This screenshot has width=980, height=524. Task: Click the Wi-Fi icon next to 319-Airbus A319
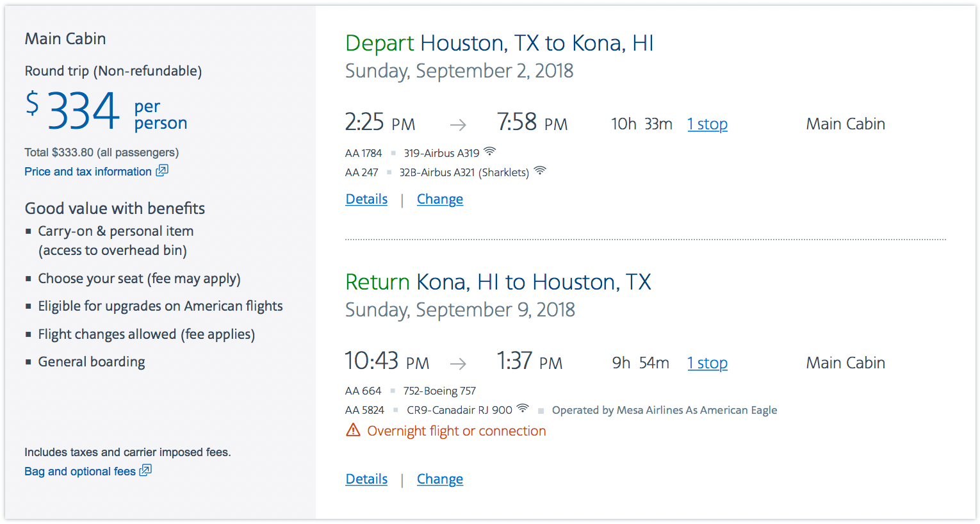pos(490,152)
